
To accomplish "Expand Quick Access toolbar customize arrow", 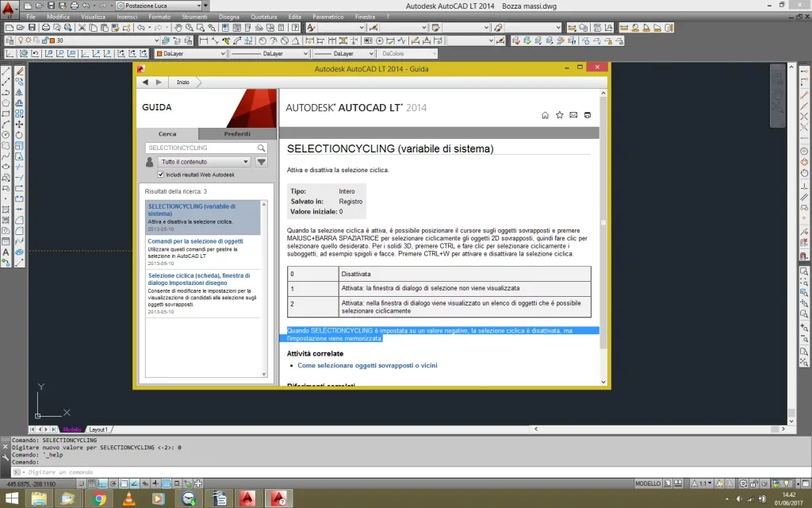I will (205, 6).
